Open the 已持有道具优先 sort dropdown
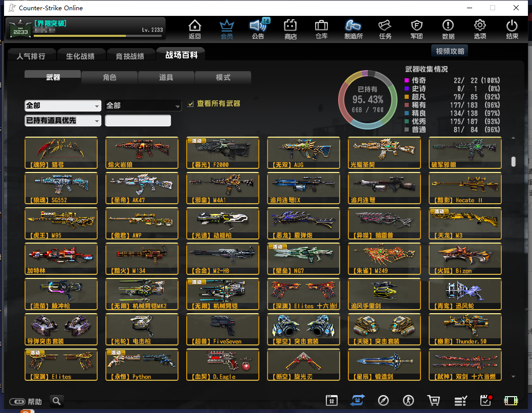Image resolution: width=532 pixels, height=413 pixels. 63,121
